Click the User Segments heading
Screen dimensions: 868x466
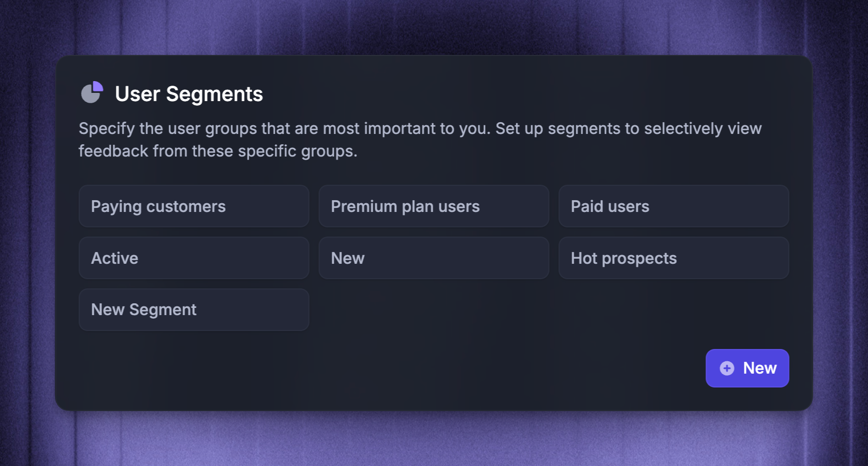[x=189, y=94]
